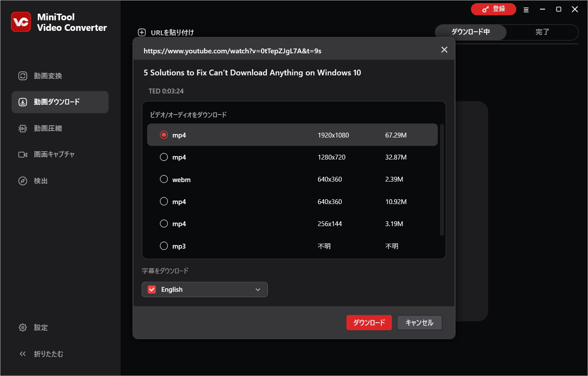
Task: Click the format list vertical scrollbar
Action: [442, 180]
